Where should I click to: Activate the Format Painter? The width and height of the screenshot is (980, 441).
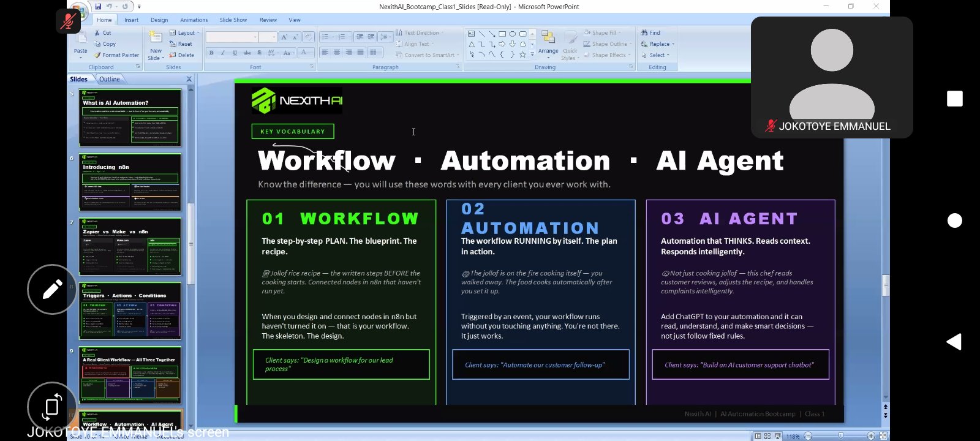pos(116,55)
